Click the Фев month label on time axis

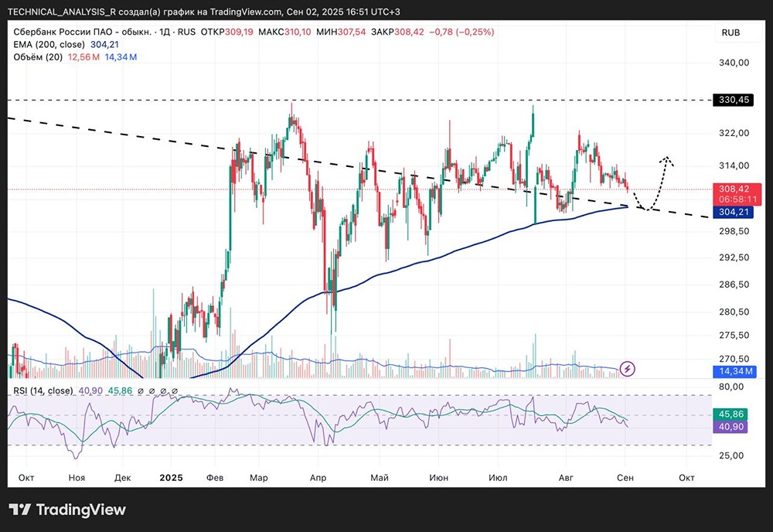[215, 478]
